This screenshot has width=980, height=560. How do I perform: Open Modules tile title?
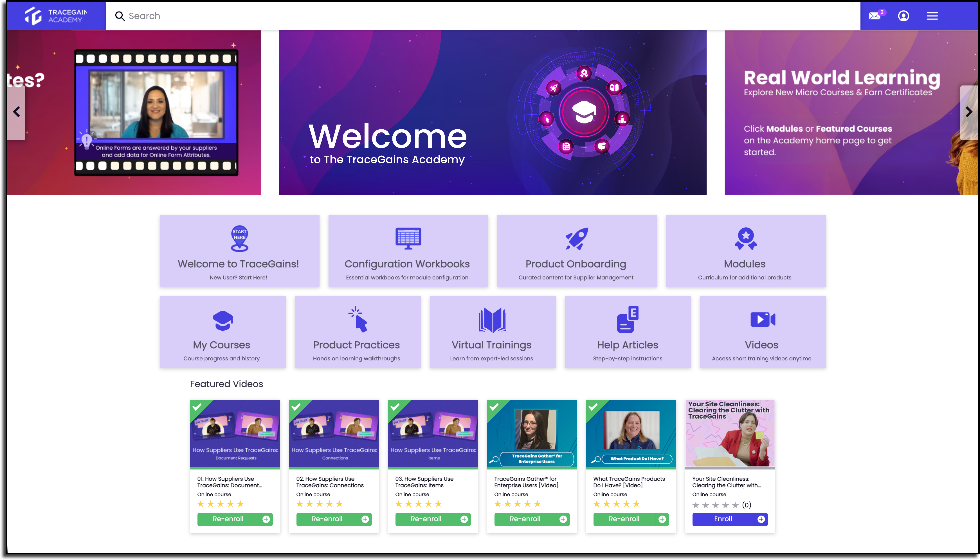[745, 264]
